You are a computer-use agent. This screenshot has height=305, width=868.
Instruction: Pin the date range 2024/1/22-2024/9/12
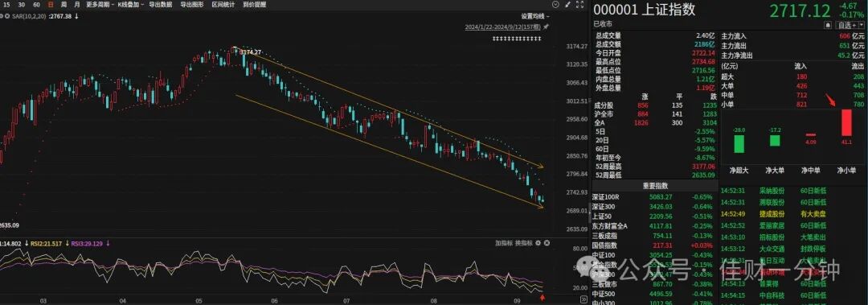(546, 27)
